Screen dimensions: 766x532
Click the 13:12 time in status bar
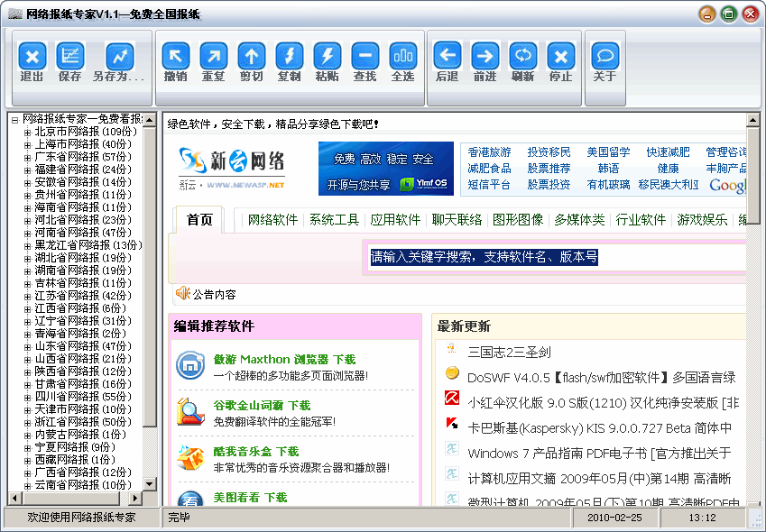coord(702,518)
